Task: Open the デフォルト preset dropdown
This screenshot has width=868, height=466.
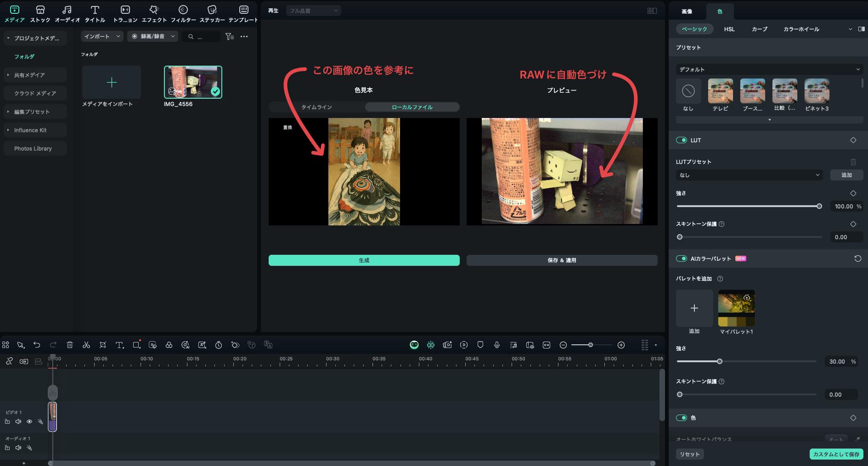Action: [x=770, y=69]
